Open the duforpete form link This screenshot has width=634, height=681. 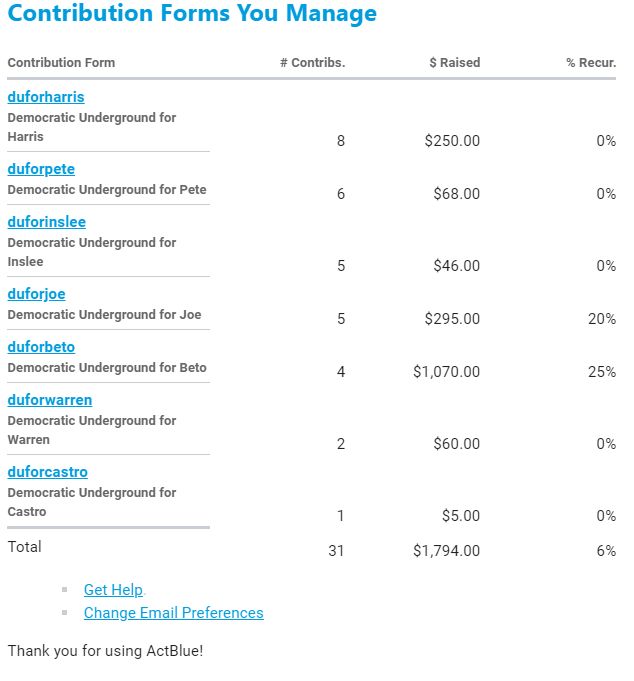[41, 169]
